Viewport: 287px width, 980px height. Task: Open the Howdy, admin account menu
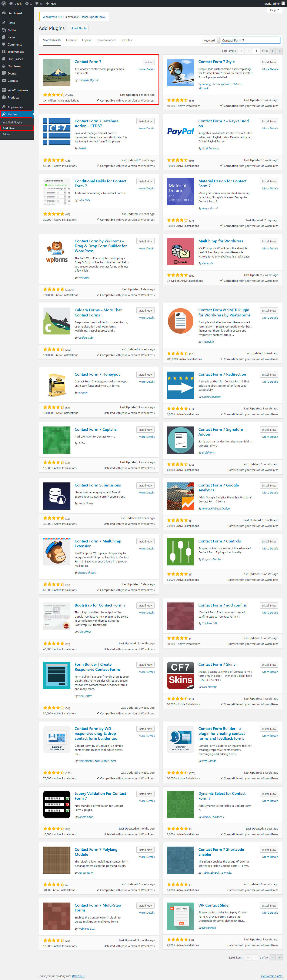point(274,3)
